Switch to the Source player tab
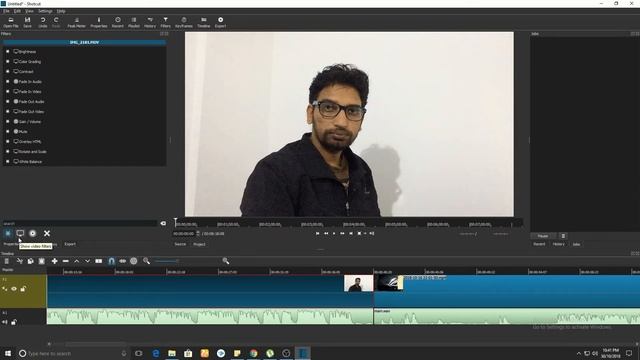The image size is (640, 360). (180, 244)
